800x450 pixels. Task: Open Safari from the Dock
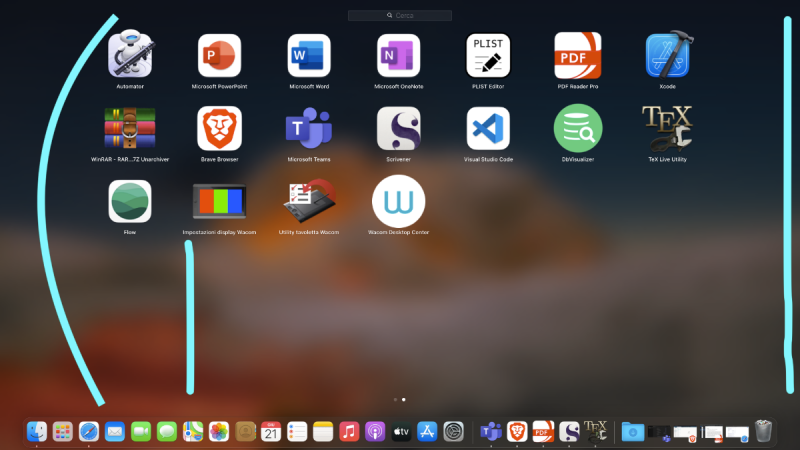(x=89, y=432)
